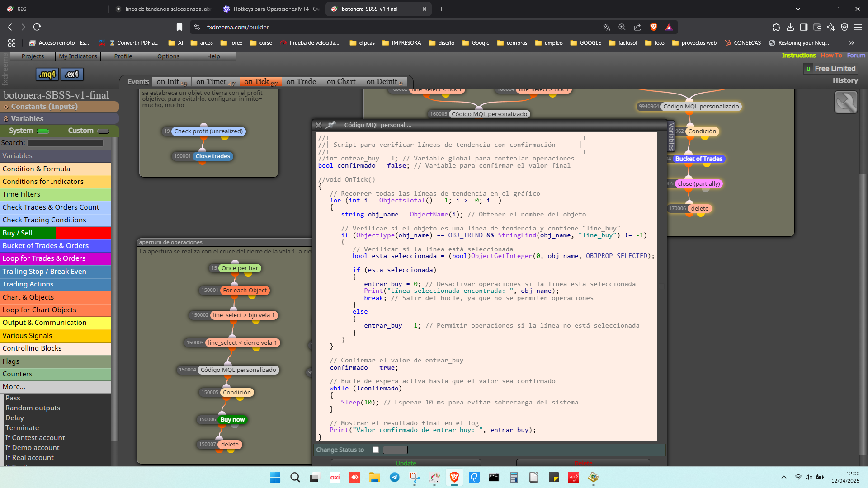Open Telegram from taskbar
Viewport: 868px width, 488px height.
click(x=395, y=477)
